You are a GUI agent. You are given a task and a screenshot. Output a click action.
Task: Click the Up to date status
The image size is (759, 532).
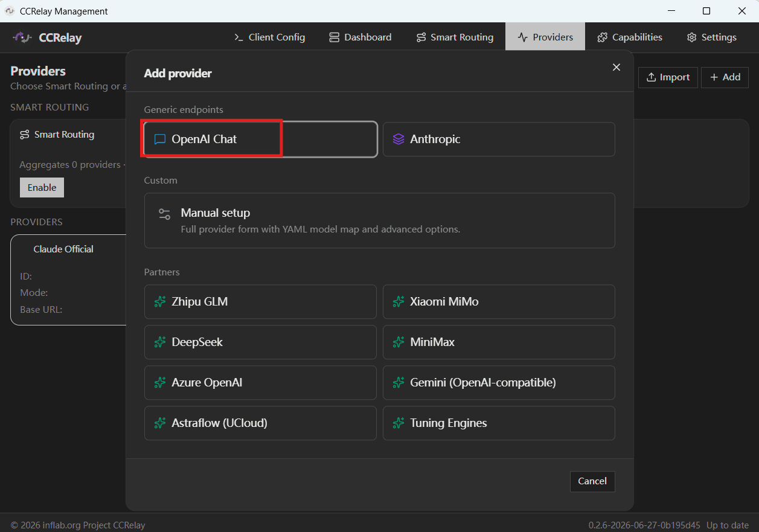coord(728,525)
